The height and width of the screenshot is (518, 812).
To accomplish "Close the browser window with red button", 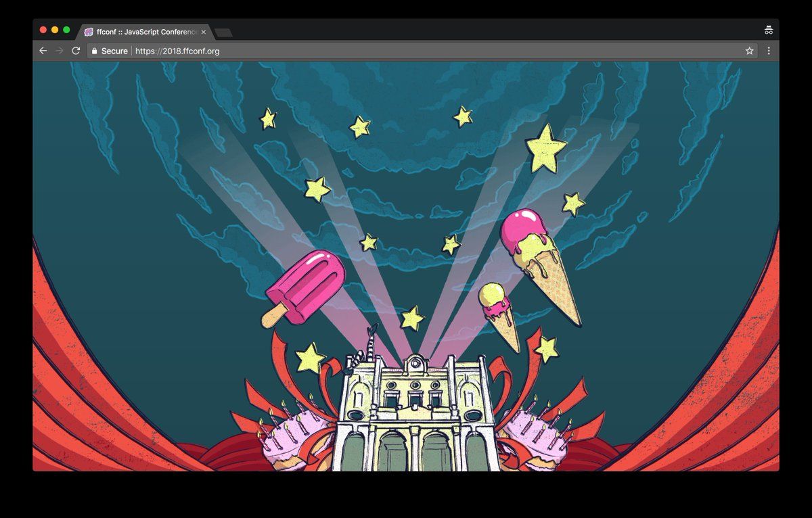I will pos(43,30).
